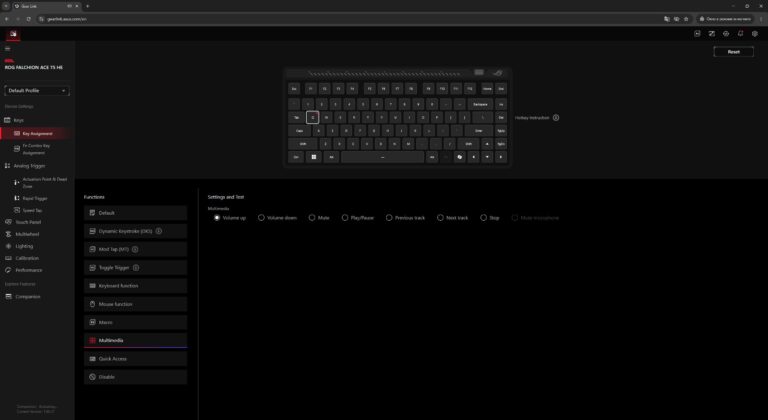Choose the Previous track radio button
The image size is (768, 420).
tap(389, 218)
